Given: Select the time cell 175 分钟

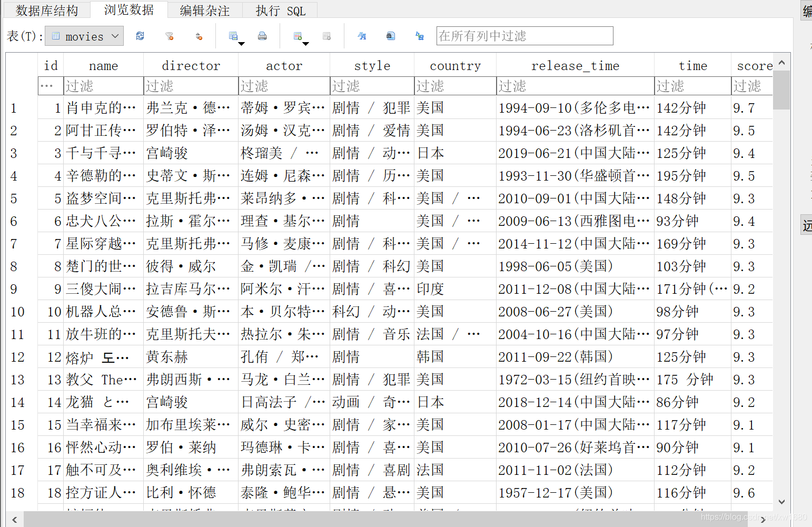Looking at the screenshot, I should tap(692, 380).
